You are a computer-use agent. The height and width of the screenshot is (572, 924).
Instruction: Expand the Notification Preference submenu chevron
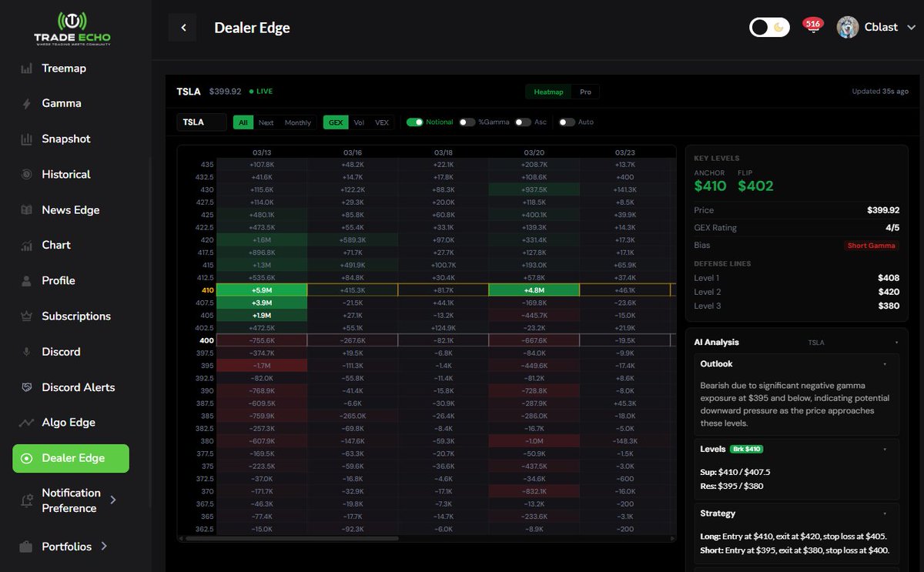tap(113, 500)
